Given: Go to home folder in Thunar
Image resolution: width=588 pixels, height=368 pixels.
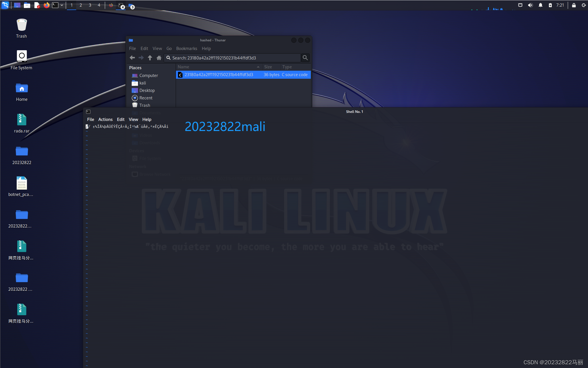Looking at the screenshot, I should point(159,58).
